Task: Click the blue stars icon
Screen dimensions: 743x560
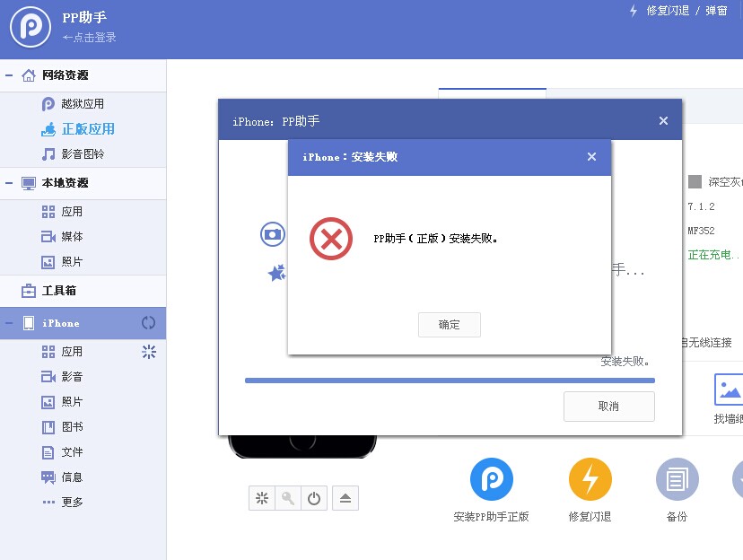Action: 276,273
